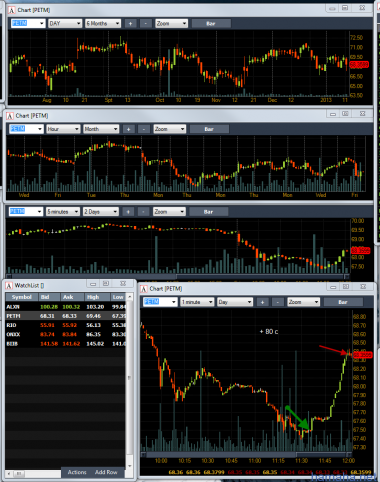Click the Bar button in the Hour chart toolbar

pos(209,129)
